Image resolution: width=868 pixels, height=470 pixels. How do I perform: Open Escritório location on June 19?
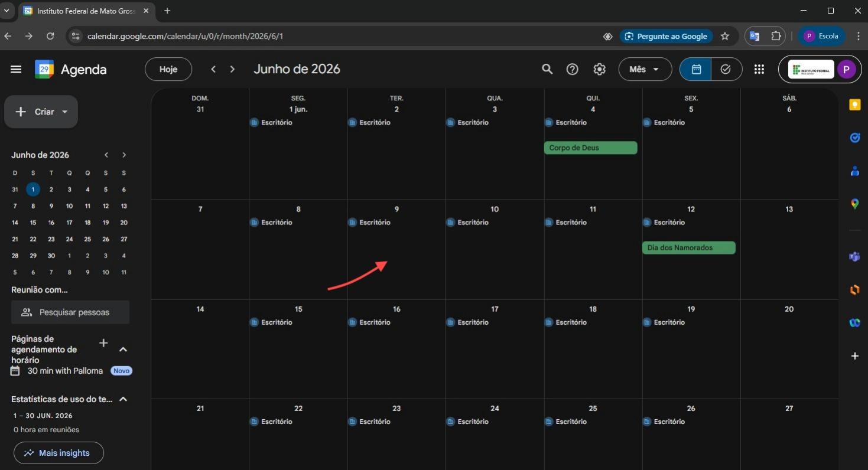pos(664,322)
